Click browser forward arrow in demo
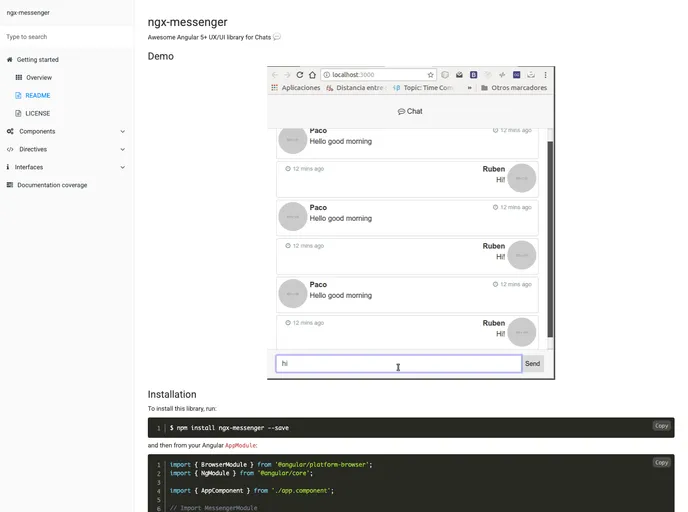The height and width of the screenshot is (512, 688). 287,75
